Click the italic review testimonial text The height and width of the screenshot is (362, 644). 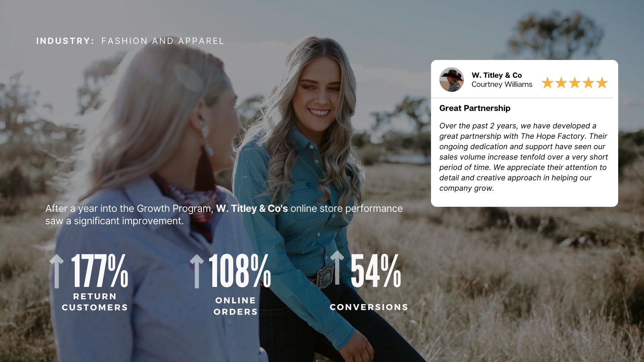pos(524,157)
